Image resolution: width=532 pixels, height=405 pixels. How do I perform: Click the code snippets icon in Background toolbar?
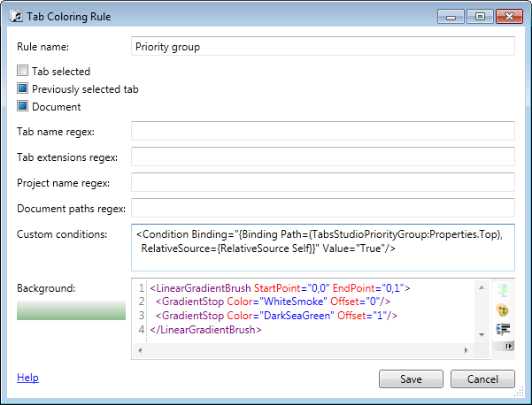pyautogui.click(x=503, y=290)
